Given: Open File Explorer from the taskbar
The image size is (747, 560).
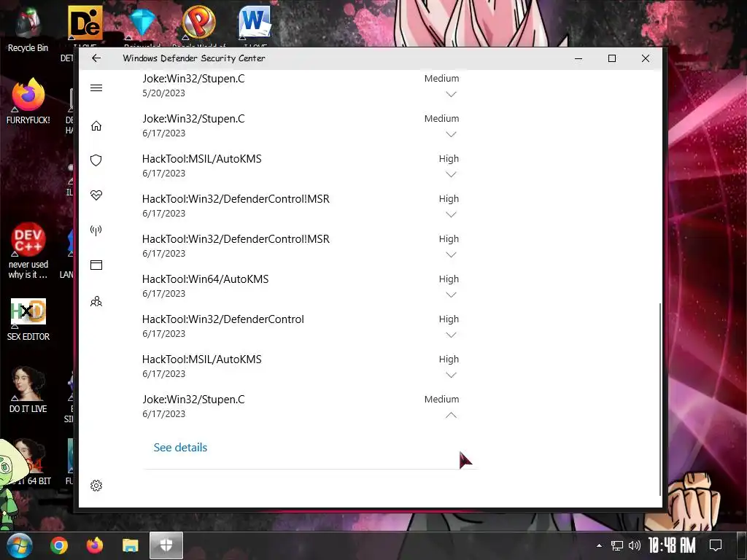Looking at the screenshot, I should 130,545.
